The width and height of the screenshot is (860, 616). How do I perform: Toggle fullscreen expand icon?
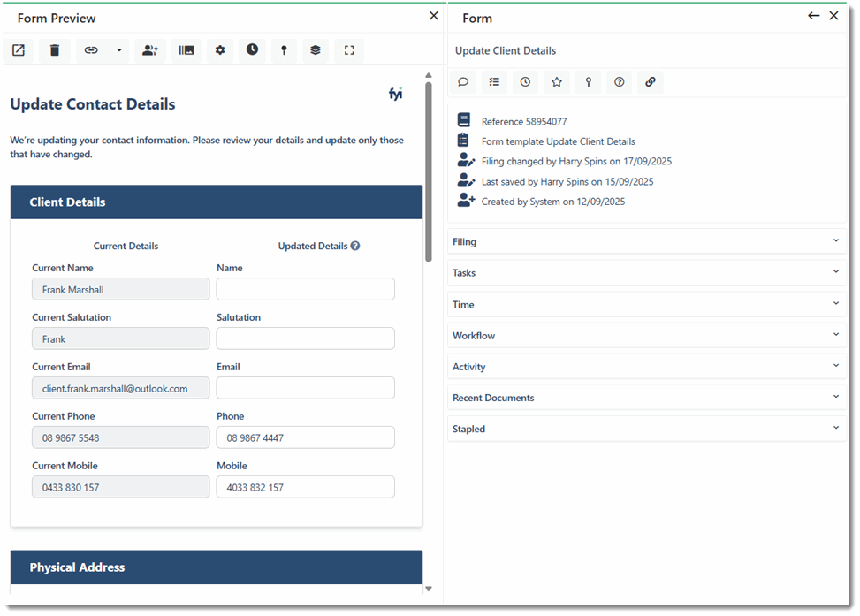[x=349, y=50]
